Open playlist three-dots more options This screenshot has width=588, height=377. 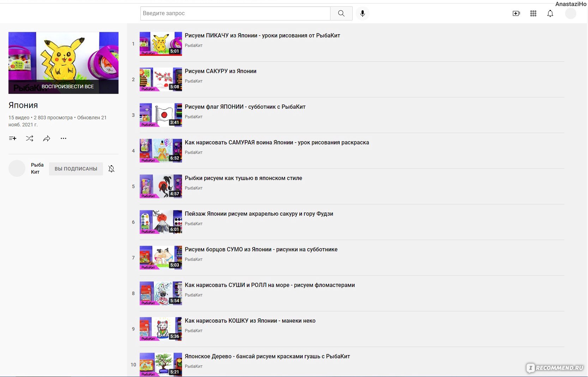click(63, 138)
